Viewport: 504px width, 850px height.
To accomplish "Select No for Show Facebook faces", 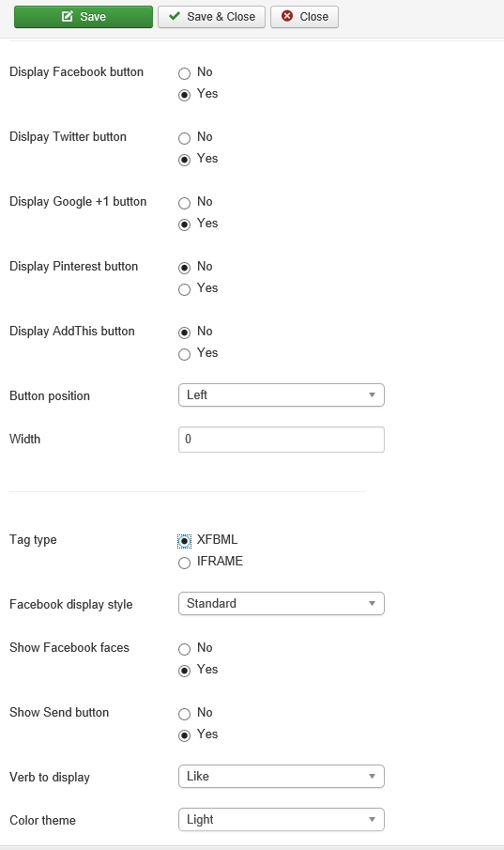I will [184, 649].
